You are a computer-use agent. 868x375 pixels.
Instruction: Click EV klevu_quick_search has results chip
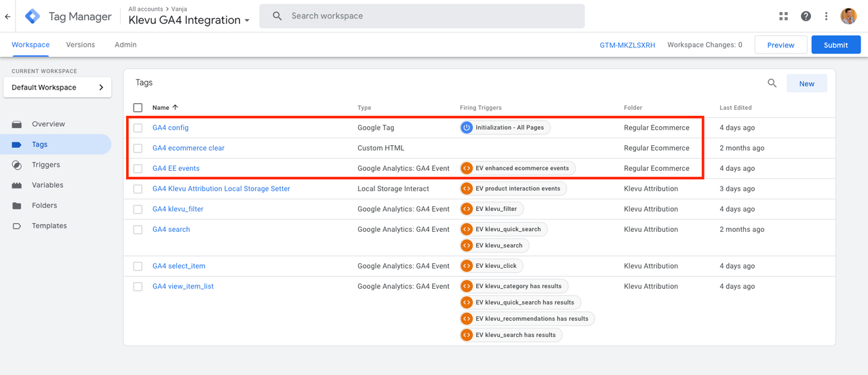click(x=520, y=302)
